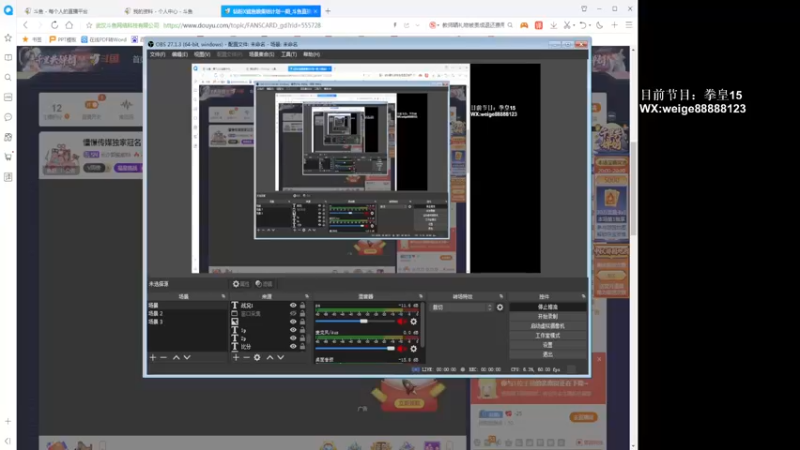Image resolution: width=800 pixels, height=450 pixels.
Task: Remove selected scene with minus icon
Action: (164, 358)
